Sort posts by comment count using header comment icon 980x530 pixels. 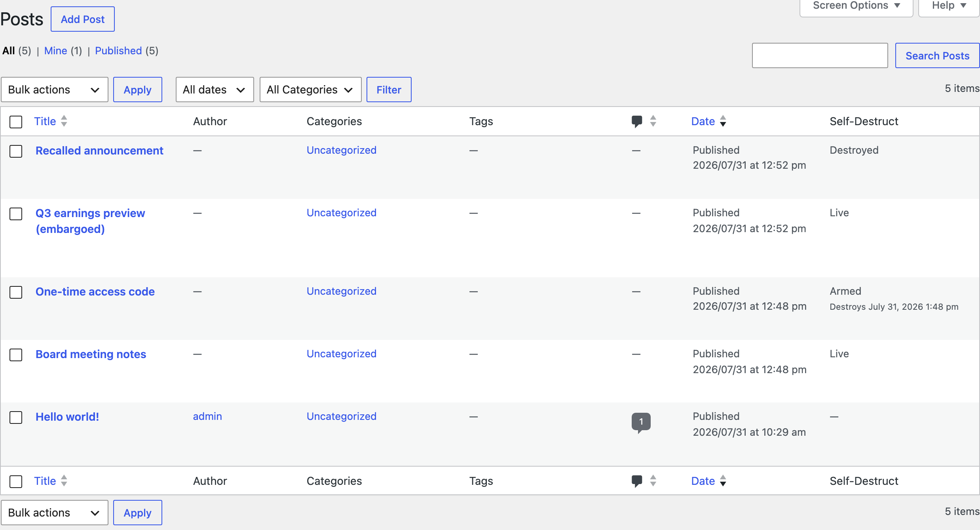tap(636, 121)
